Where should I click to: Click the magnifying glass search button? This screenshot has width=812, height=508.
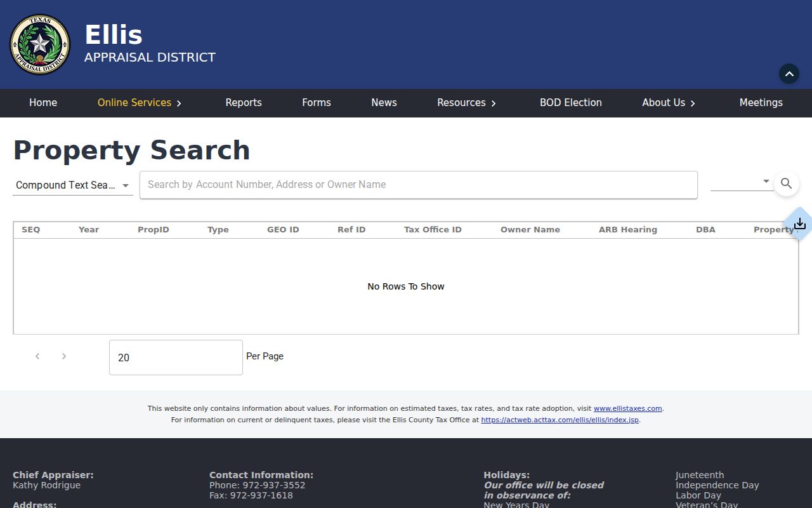pyautogui.click(x=786, y=184)
